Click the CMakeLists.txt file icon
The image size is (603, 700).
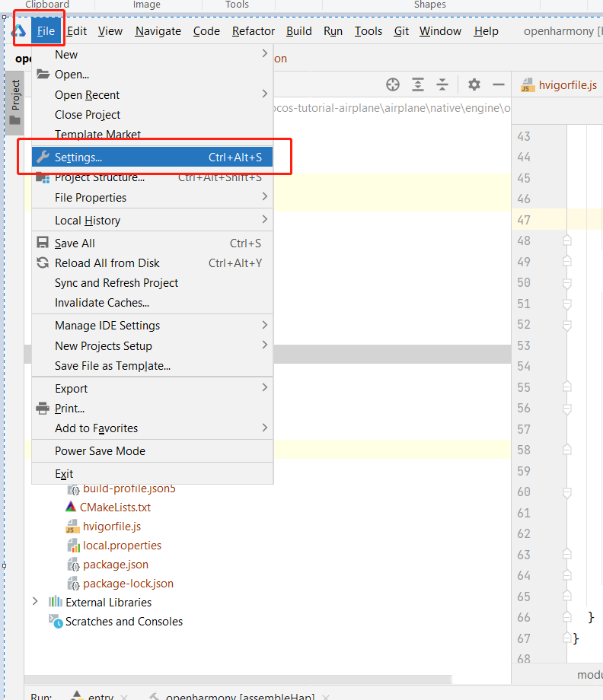(x=71, y=507)
